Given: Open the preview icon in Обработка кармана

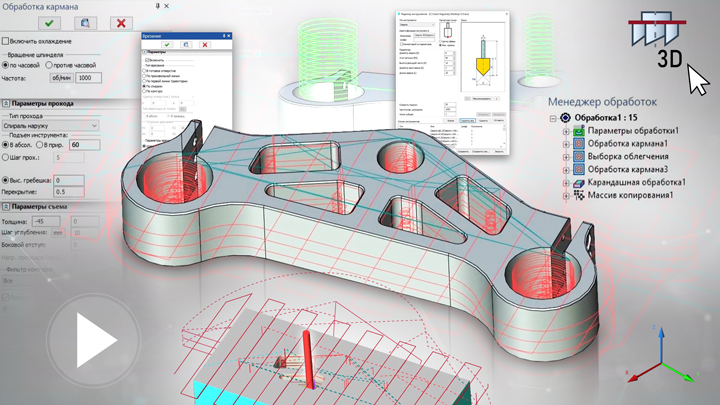Looking at the screenshot, I should tap(85, 23).
